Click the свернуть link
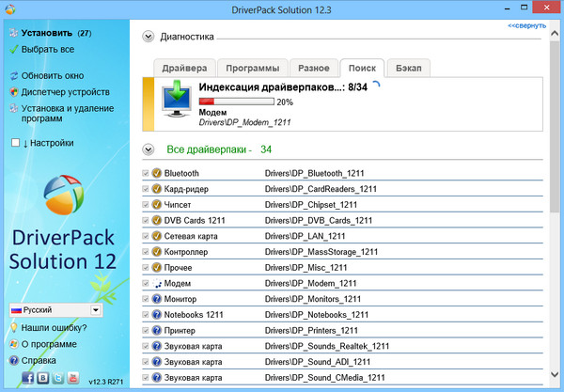The width and height of the screenshot is (564, 392). [x=525, y=25]
